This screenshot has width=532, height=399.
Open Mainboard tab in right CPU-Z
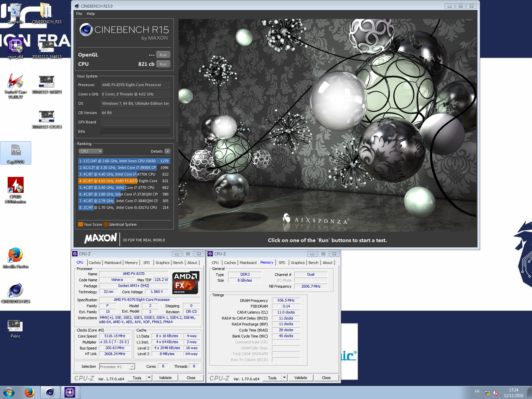[x=248, y=263]
